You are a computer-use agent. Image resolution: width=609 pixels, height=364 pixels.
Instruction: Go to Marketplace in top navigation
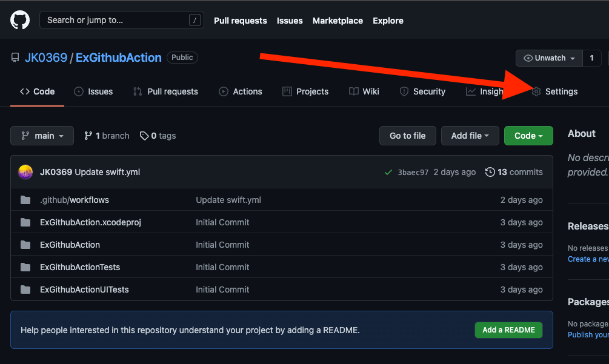[338, 21]
